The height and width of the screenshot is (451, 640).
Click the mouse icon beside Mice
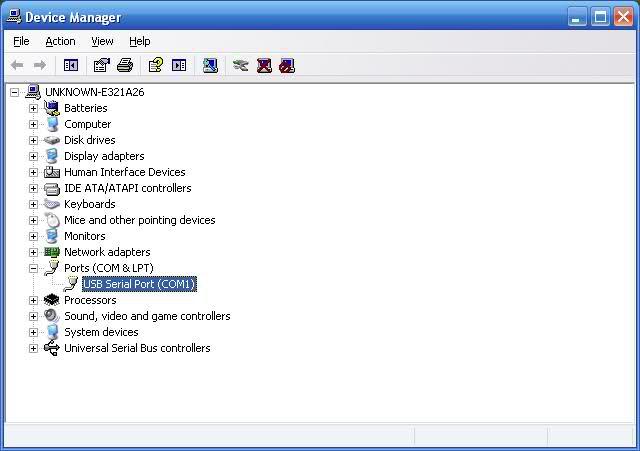click(52, 220)
